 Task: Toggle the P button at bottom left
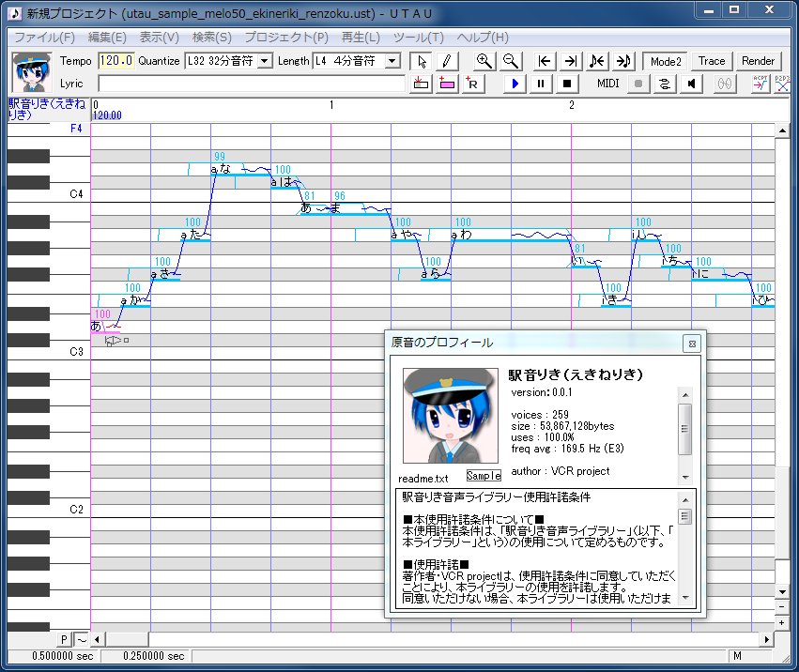(64, 639)
